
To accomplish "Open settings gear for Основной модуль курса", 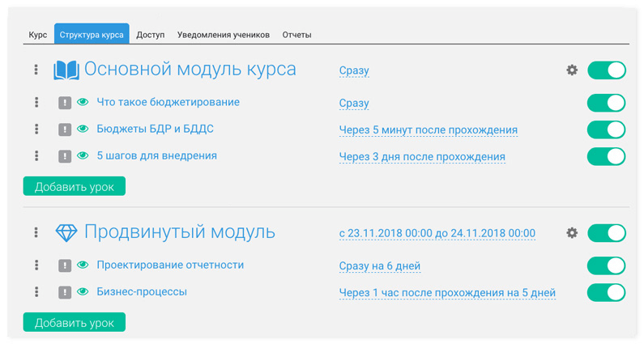I will point(572,70).
